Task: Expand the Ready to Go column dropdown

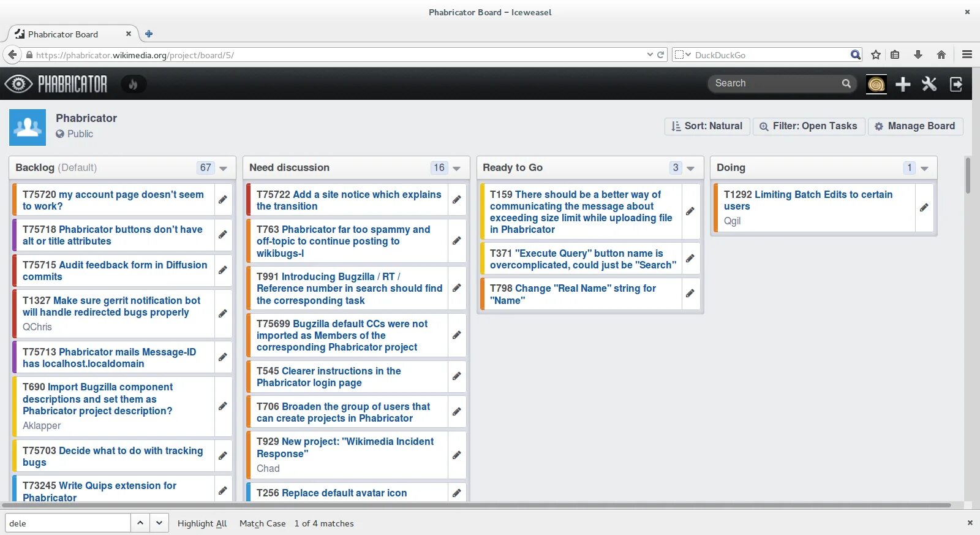Action: [x=690, y=169]
